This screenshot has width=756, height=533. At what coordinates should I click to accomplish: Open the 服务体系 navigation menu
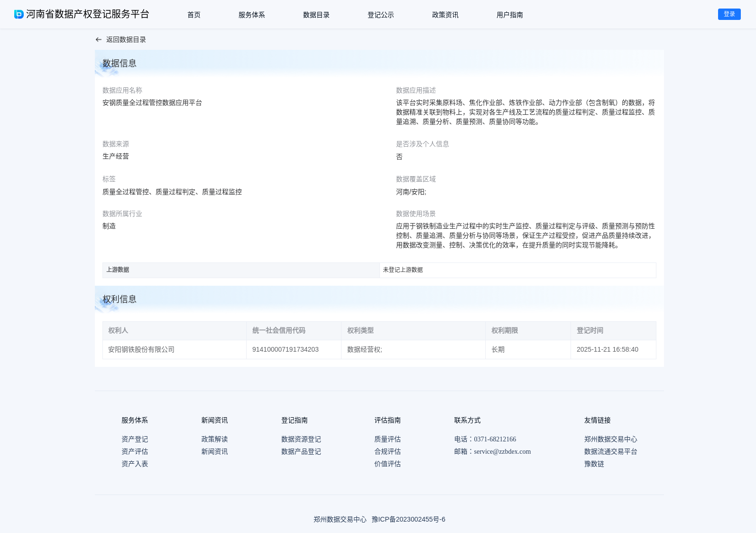pos(252,15)
